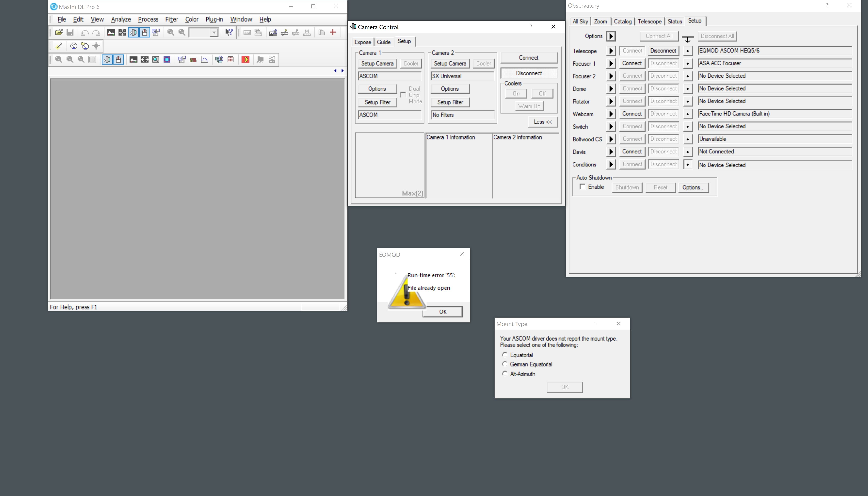
Task: Expand the Observatory Options arrow button
Action: coord(611,36)
